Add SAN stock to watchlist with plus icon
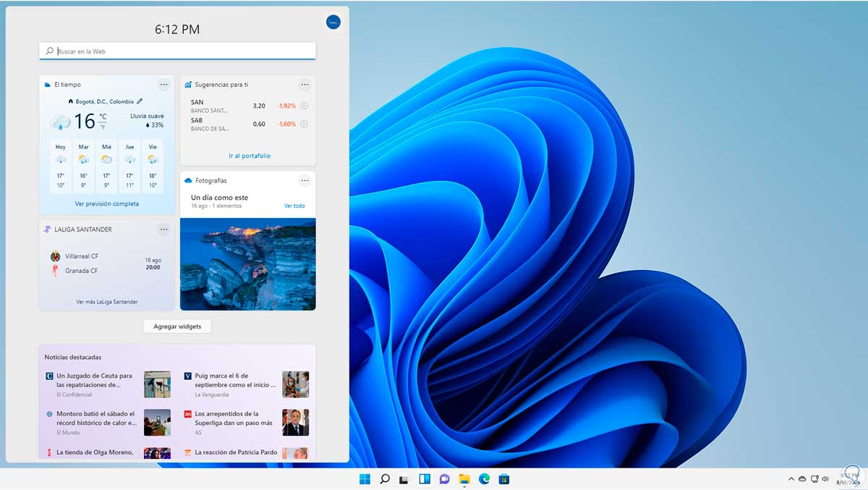This screenshot has height=490, width=868. (x=304, y=106)
